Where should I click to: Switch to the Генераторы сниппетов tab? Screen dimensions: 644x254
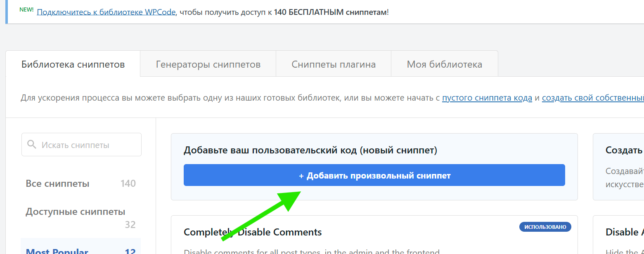pyautogui.click(x=208, y=64)
